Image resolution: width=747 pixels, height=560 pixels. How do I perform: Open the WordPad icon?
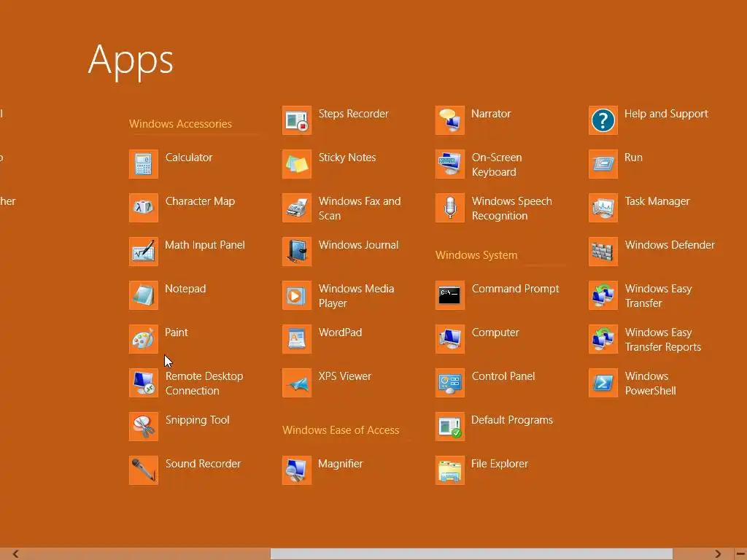click(297, 340)
